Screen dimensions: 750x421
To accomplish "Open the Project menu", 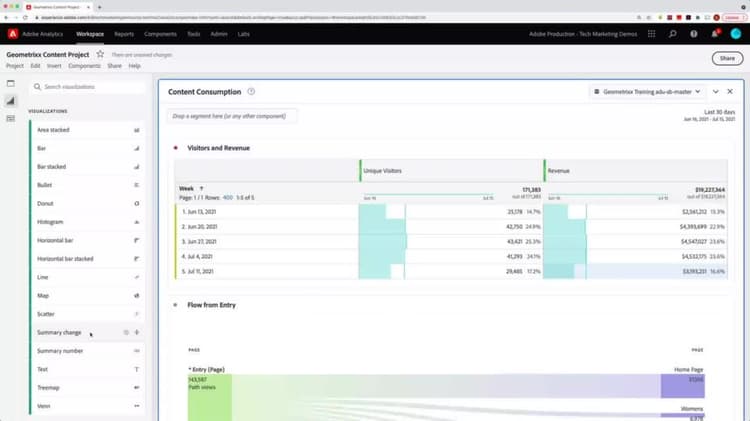I will [x=15, y=66].
